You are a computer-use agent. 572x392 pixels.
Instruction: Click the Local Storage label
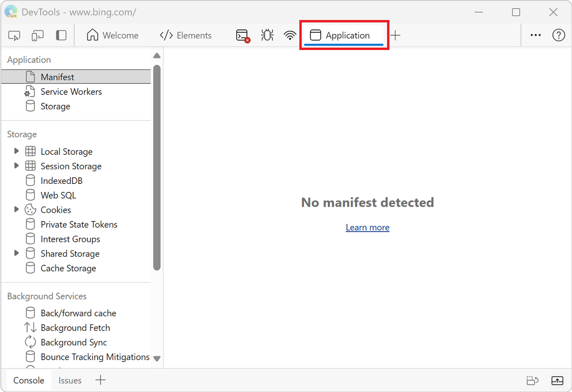67,151
